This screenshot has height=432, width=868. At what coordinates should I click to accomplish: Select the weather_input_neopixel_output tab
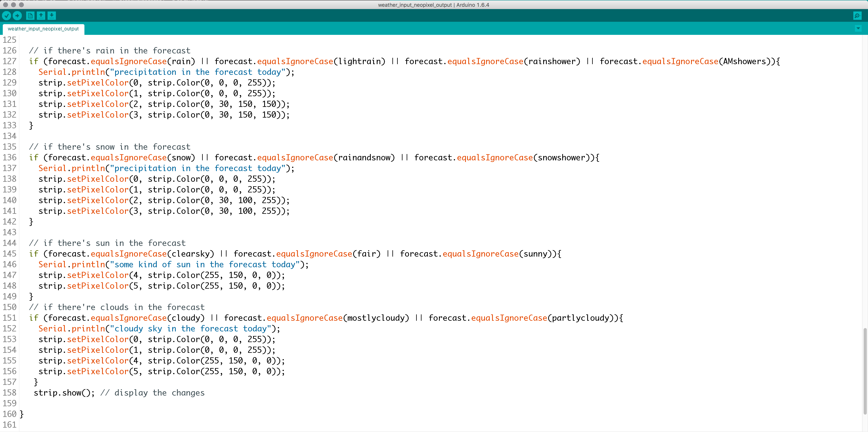pos(43,29)
